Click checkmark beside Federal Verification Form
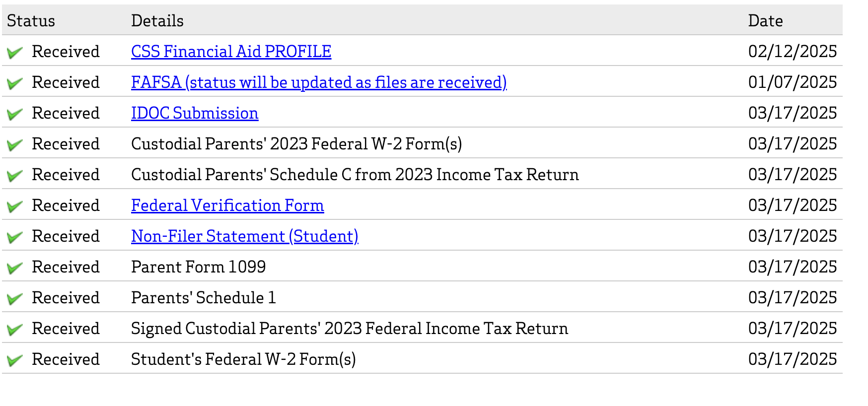 [x=15, y=206]
